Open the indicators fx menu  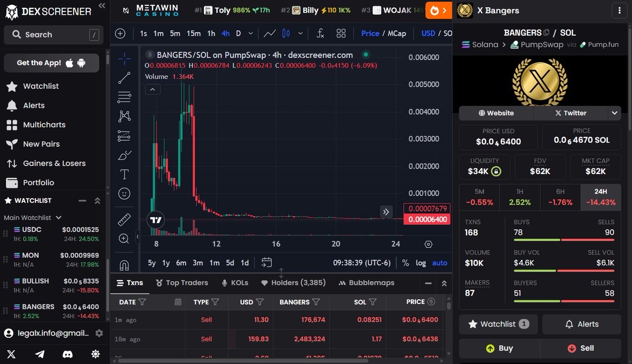click(x=320, y=34)
